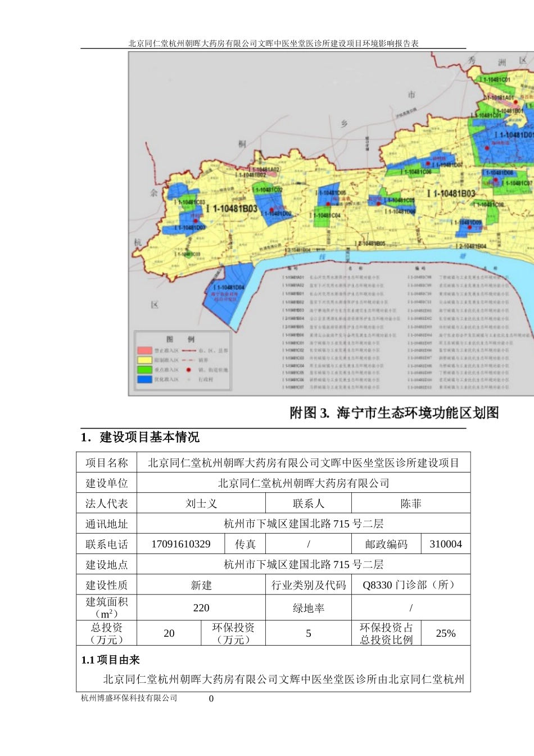The width and height of the screenshot is (534, 756).
Task: Click the 建筑面积（m²）label cell
Action: [x=107, y=607]
